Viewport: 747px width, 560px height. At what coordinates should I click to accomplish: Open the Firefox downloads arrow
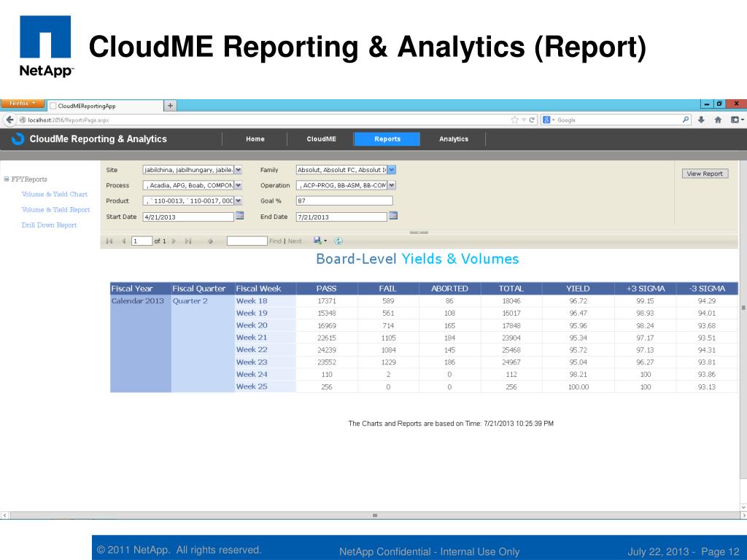[x=701, y=120]
